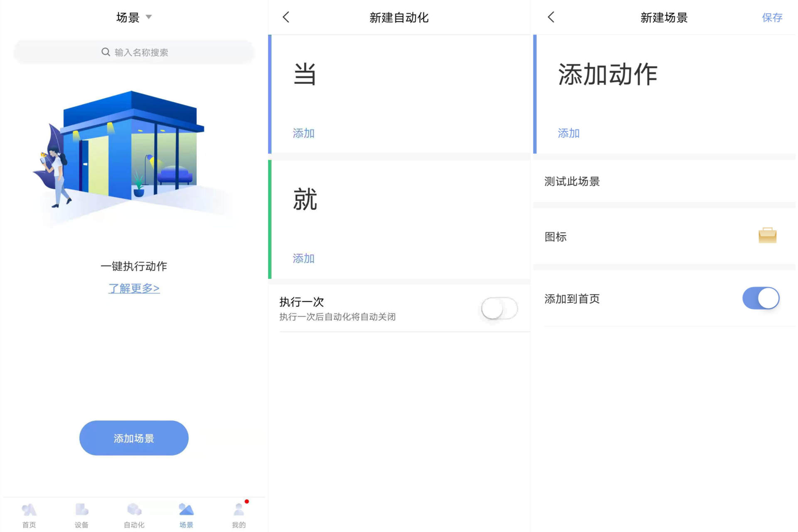Add an action under 就 section

coord(303,258)
